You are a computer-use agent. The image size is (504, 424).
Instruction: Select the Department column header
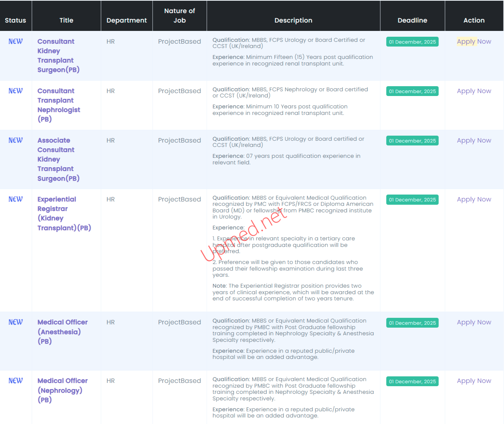127,20
